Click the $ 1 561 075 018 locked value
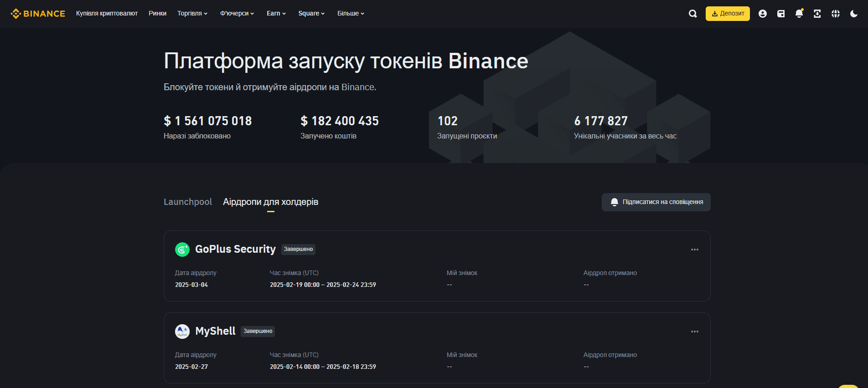The width and height of the screenshot is (868, 388). (x=207, y=121)
